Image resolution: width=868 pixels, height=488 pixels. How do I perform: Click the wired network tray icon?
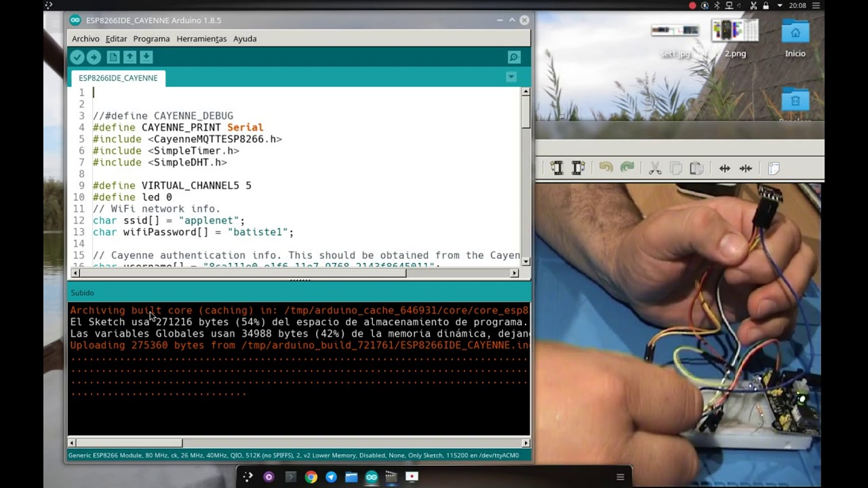729,5
